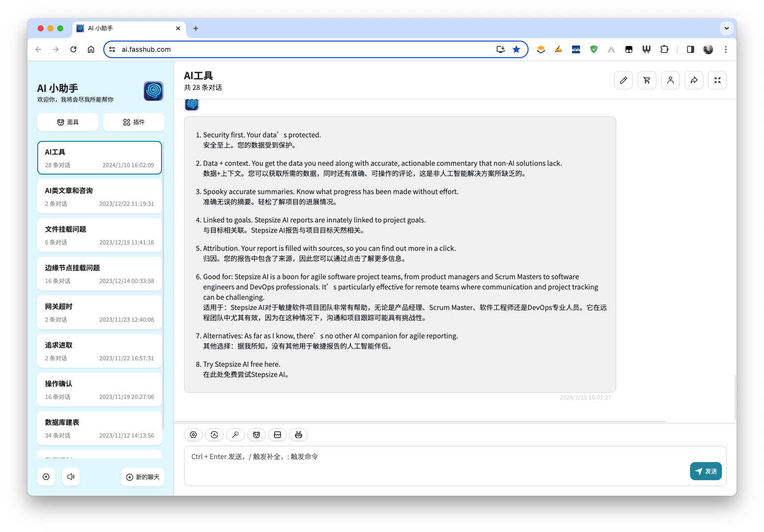This screenshot has height=532, width=764.
Task: Click the AI 小助手 spiral logo in sidebar
Action: 154,91
